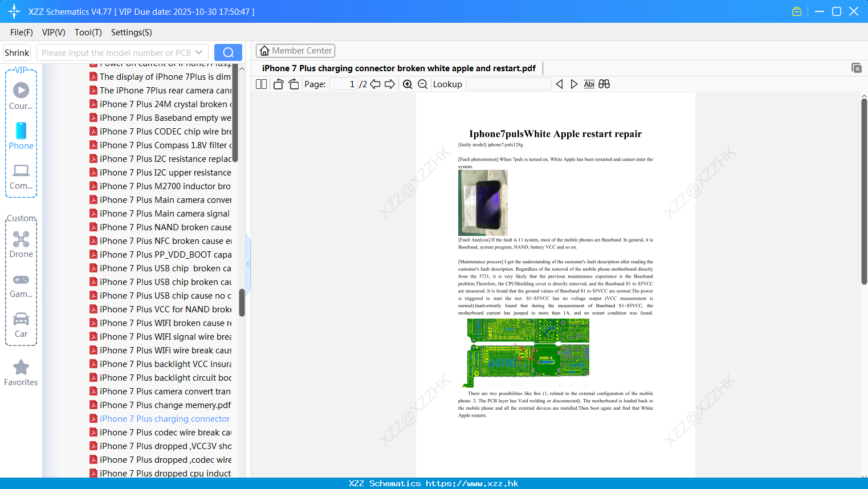Go to next page arrow
The image size is (868, 489).
point(390,84)
